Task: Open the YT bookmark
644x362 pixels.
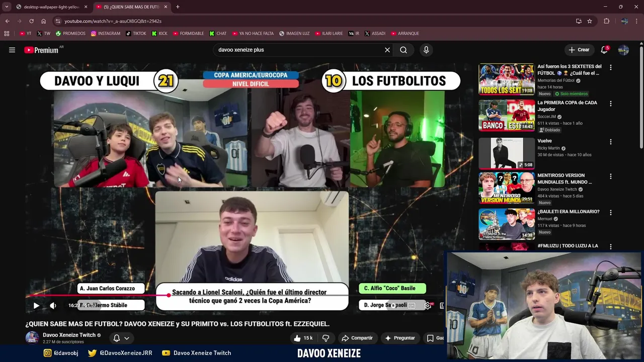Action: click(x=25, y=34)
